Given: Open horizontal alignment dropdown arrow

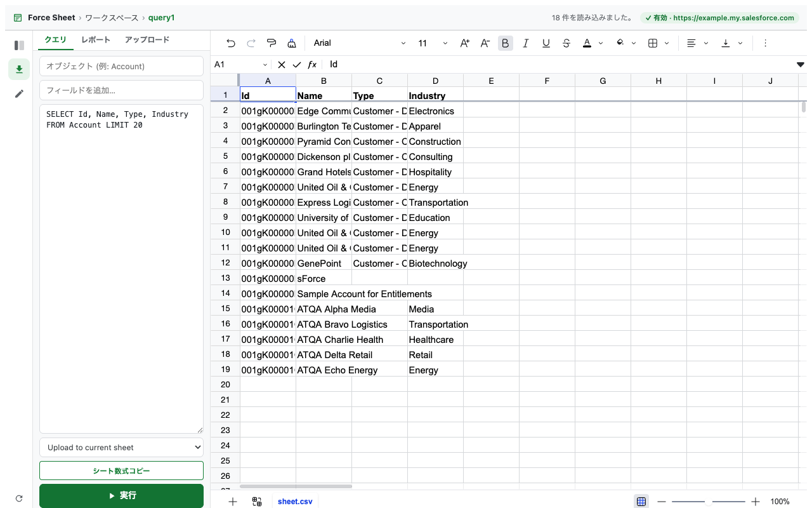Looking at the screenshot, I should [705, 43].
